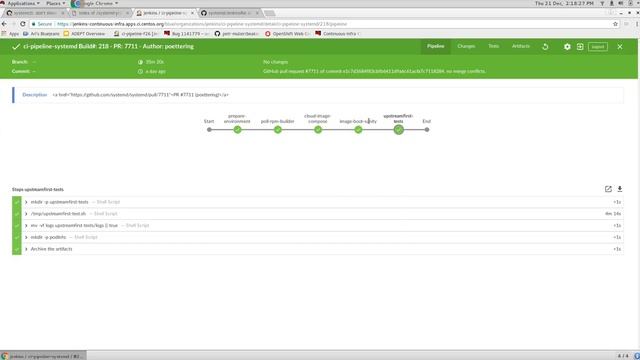Select the prepare-environment stage node
This screenshot has height=360, width=640.
(238, 130)
